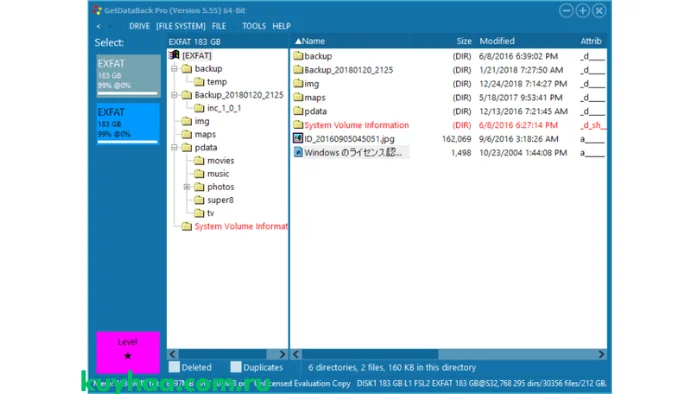Screen dimensions: 700x394
Task: Click the 6/8/2016 6:39:02 PM modified date
Action: [x=518, y=56]
